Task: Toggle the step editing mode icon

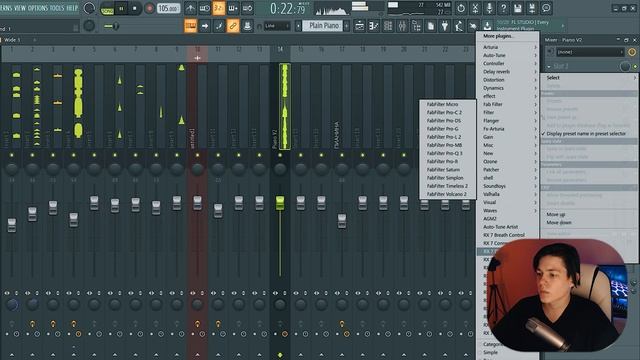Action: (219, 26)
